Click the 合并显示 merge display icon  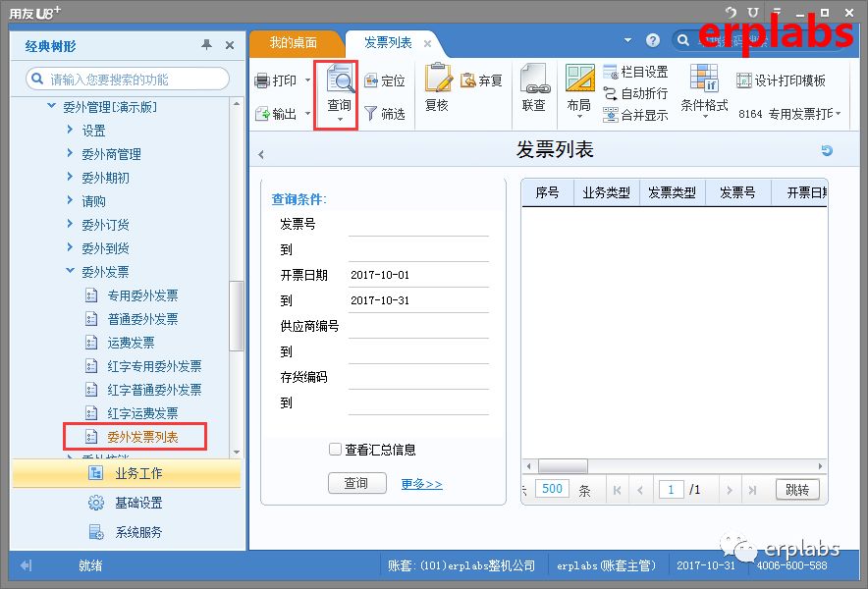click(x=610, y=115)
